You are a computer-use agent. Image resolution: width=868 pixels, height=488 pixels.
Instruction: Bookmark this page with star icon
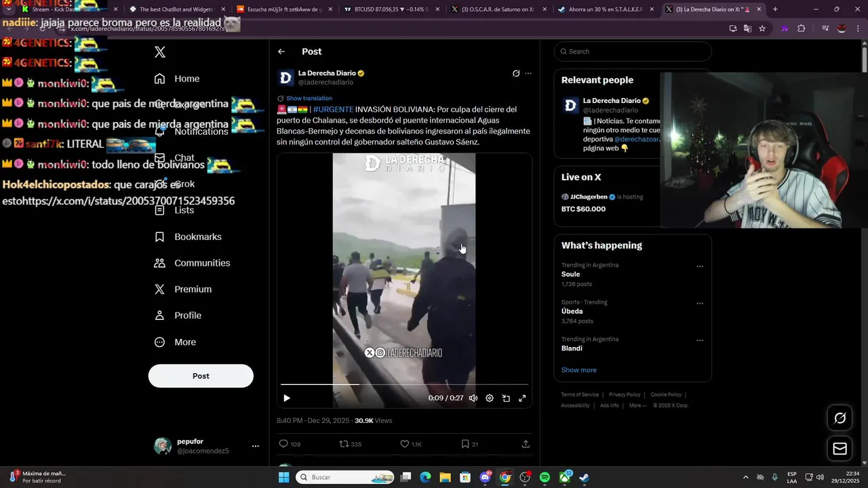[x=762, y=28]
